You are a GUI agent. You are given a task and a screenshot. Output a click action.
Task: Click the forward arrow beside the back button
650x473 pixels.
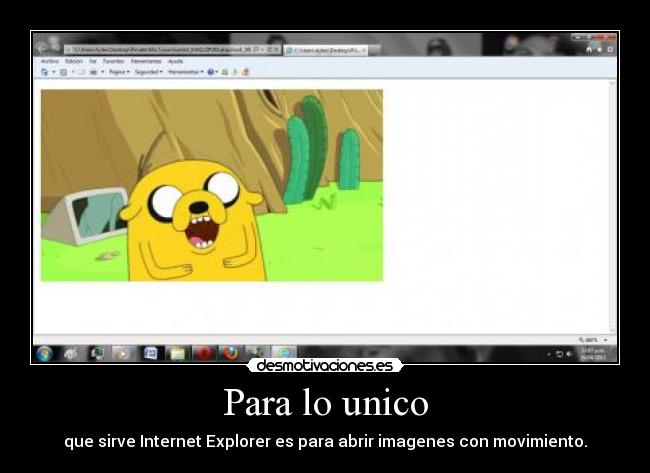54,46
